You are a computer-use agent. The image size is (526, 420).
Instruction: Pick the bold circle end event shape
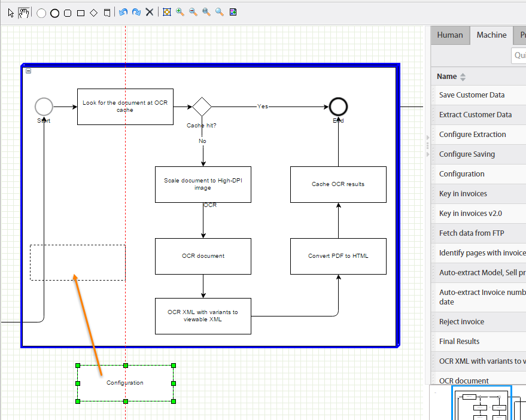(54, 13)
